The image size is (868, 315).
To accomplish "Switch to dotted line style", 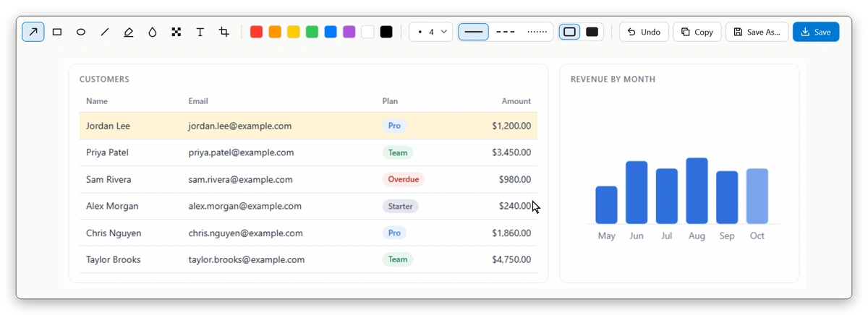I will [x=537, y=32].
